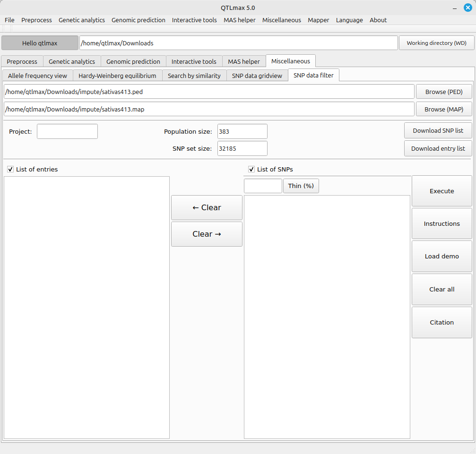Click the Thin (%) button
The image size is (476, 454).
[301, 186]
